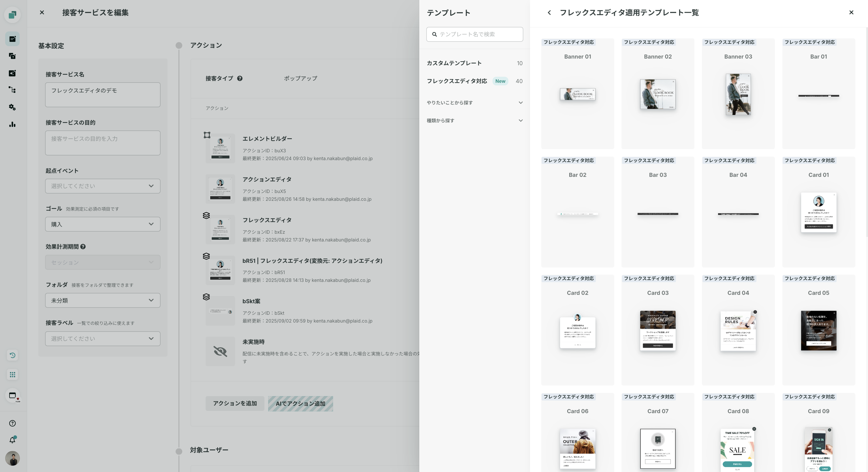This screenshot has width=868, height=472.
Task: Open the 接客ラベル dropdown
Action: point(103,338)
